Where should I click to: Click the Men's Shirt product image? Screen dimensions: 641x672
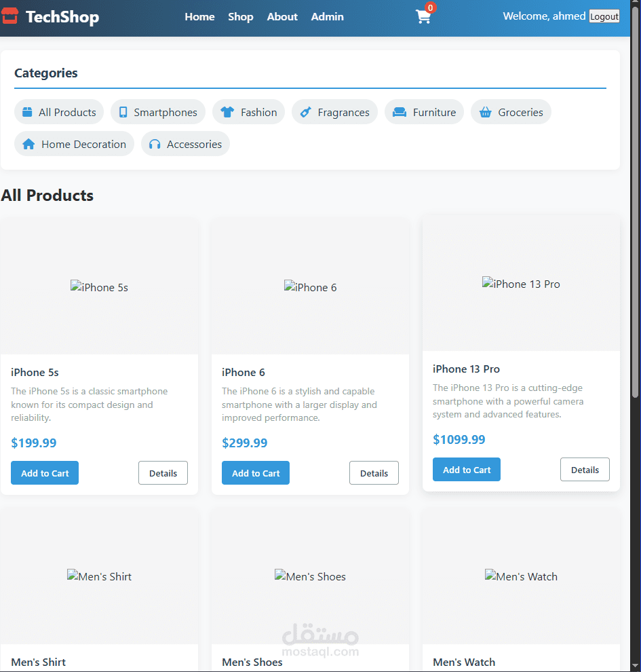pyautogui.click(x=99, y=576)
